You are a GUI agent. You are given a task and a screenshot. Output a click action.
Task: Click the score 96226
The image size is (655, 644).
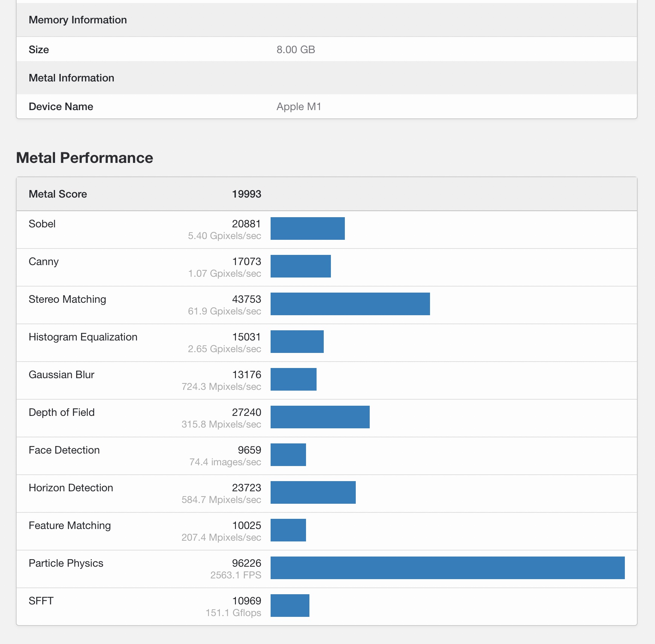click(246, 563)
